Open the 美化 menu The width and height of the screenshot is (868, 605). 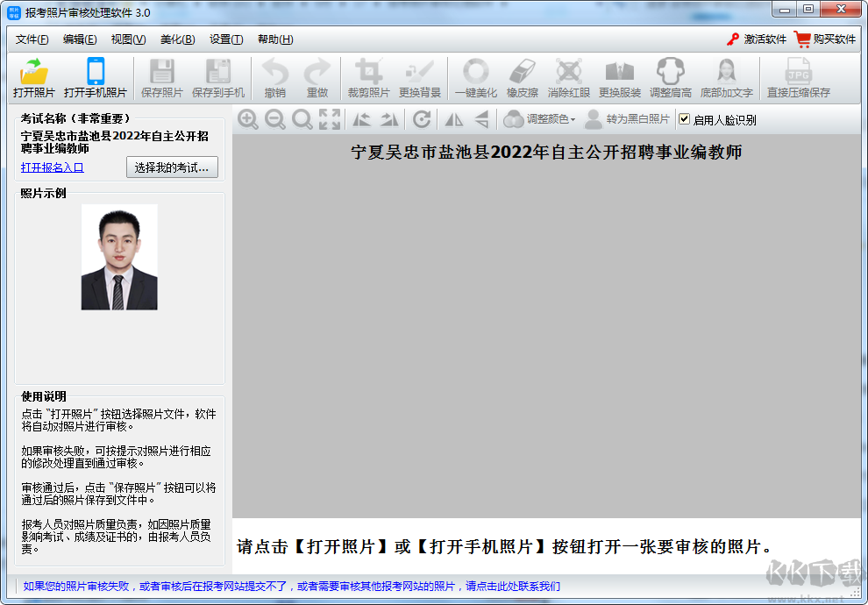(x=177, y=39)
